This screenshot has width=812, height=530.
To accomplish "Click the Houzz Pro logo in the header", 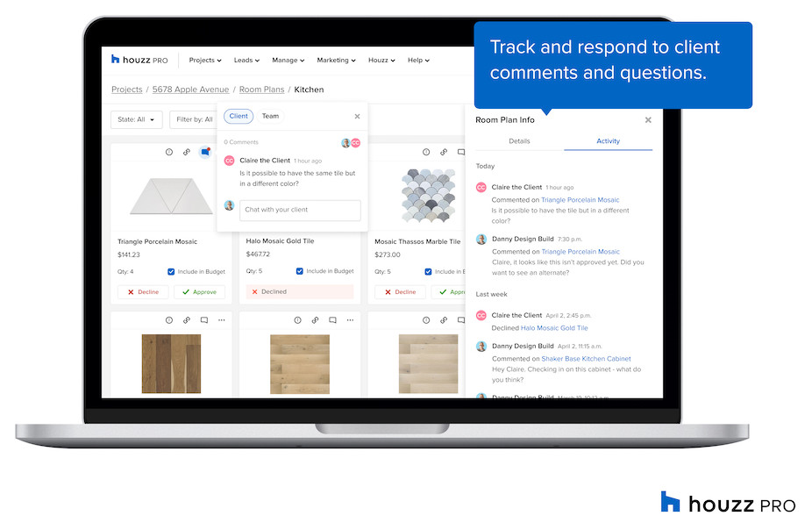I will coord(139,60).
